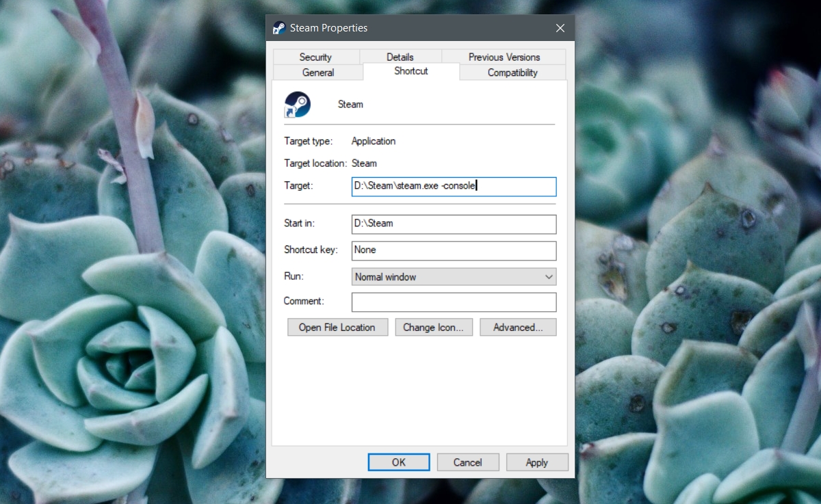Select the Shortcut tab
This screenshot has width=821, height=504.
tap(411, 71)
